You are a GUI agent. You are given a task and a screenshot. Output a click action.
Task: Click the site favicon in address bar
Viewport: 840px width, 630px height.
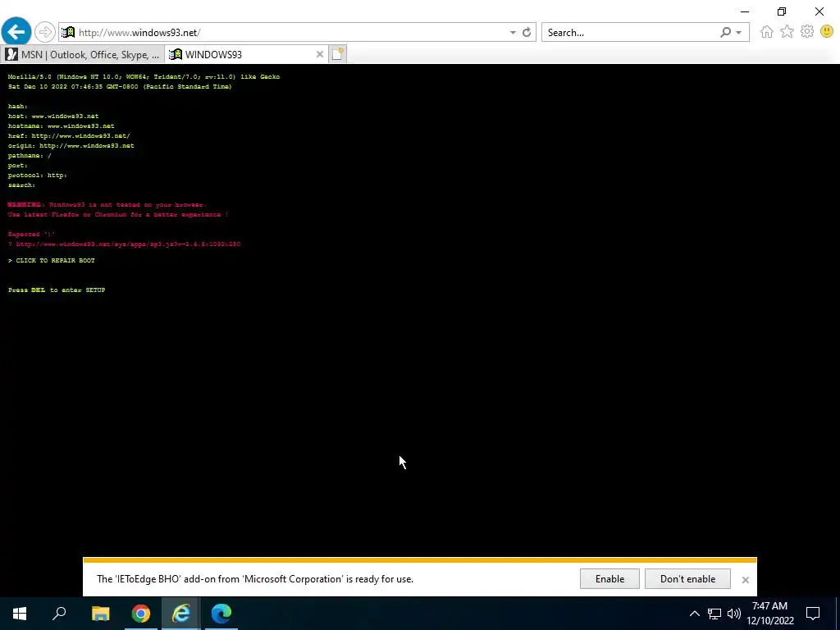(x=68, y=32)
